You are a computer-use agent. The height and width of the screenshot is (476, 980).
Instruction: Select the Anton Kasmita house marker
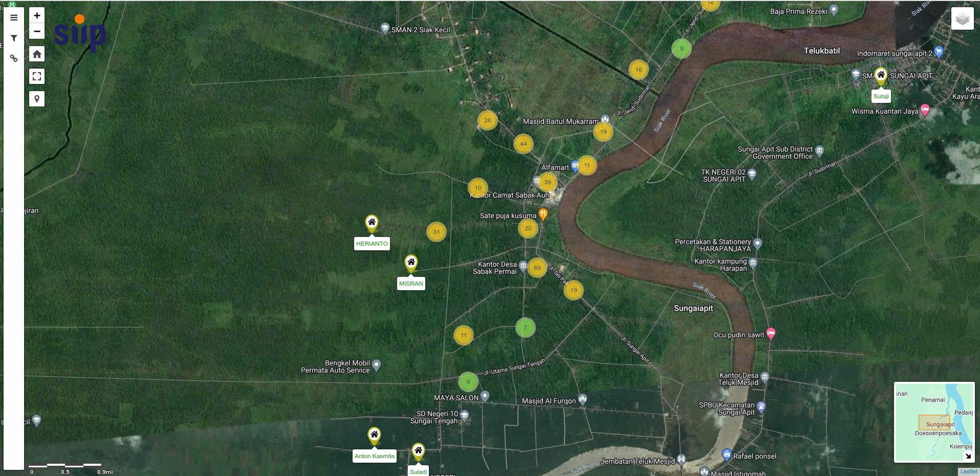[374, 436]
